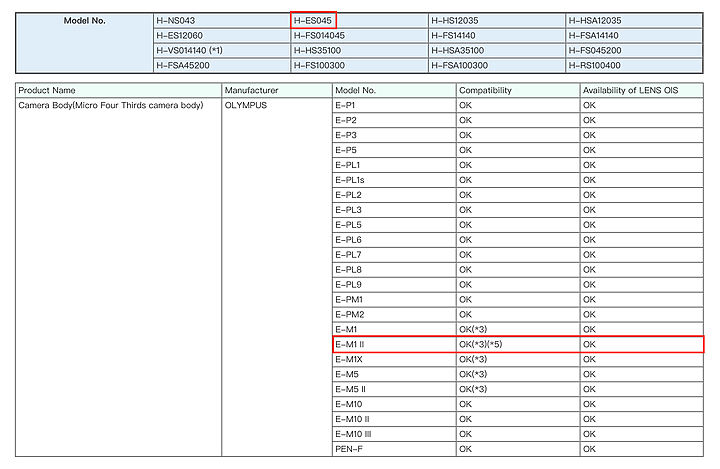Select the E-M1X model entry
Viewport: 720px width, 469px height.
(394, 359)
